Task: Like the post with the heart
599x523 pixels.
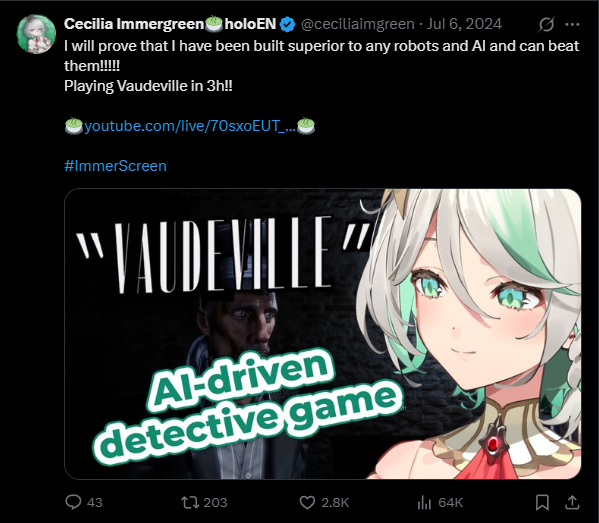Action: click(x=307, y=502)
